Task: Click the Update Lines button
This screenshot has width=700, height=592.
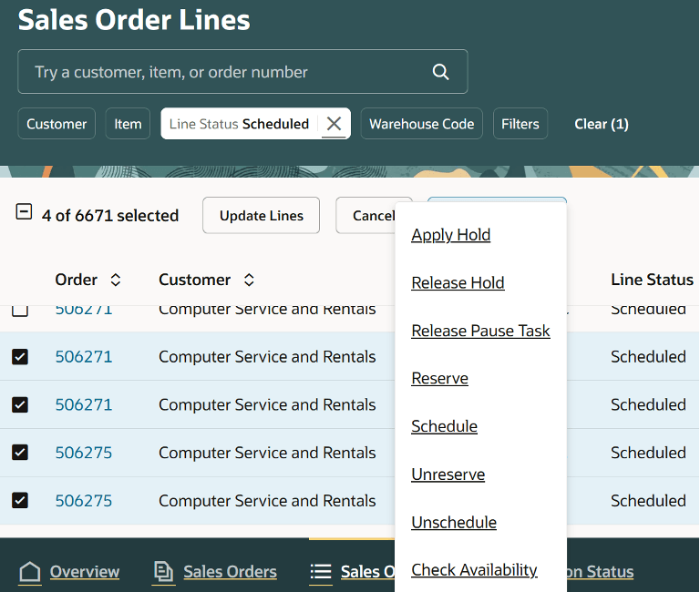Action: point(262,216)
